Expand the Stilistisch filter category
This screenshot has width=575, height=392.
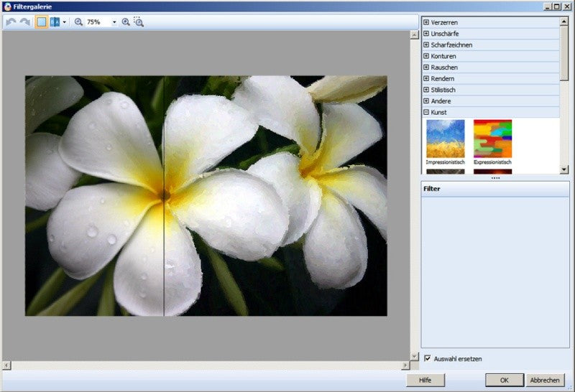(426, 90)
